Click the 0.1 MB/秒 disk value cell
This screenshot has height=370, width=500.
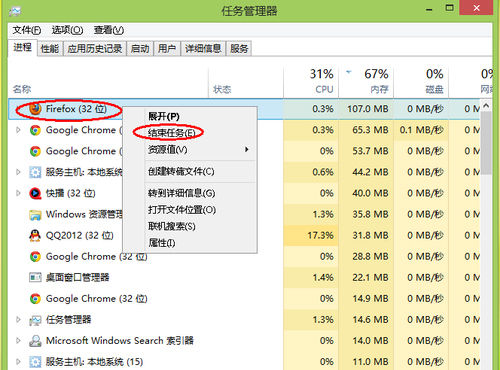click(421, 130)
